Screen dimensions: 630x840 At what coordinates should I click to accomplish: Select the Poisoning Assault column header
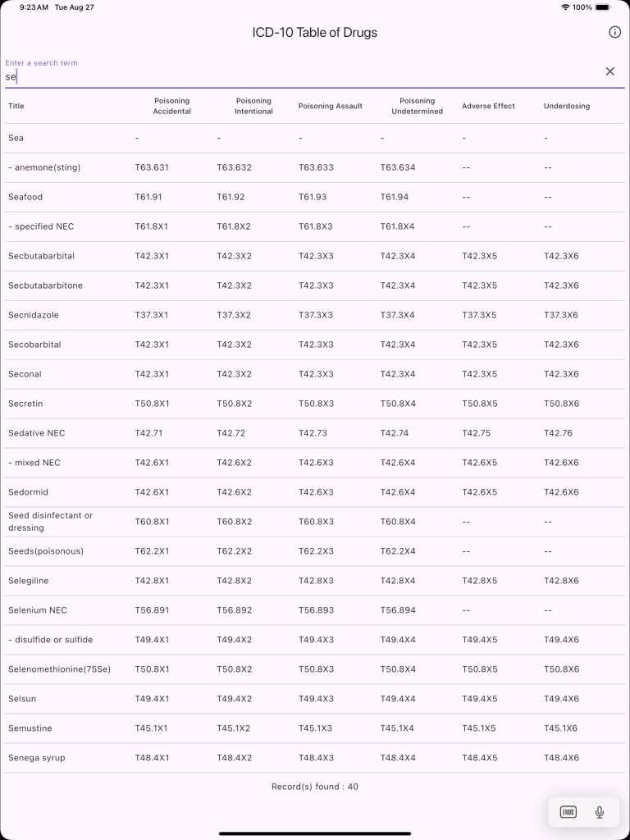pyautogui.click(x=331, y=106)
